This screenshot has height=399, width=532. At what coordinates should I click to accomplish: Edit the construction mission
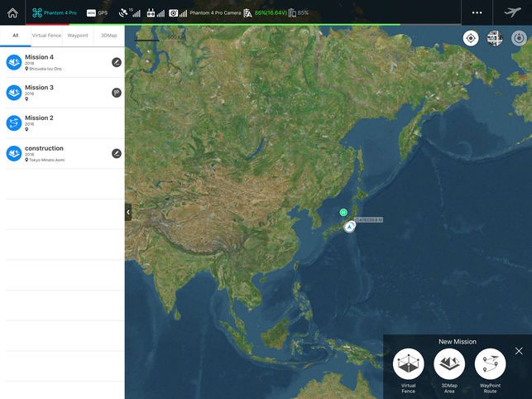[x=117, y=153]
